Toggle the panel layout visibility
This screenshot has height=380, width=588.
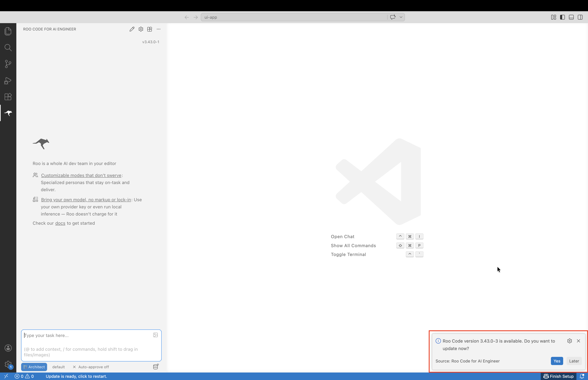tap(571, 17)
